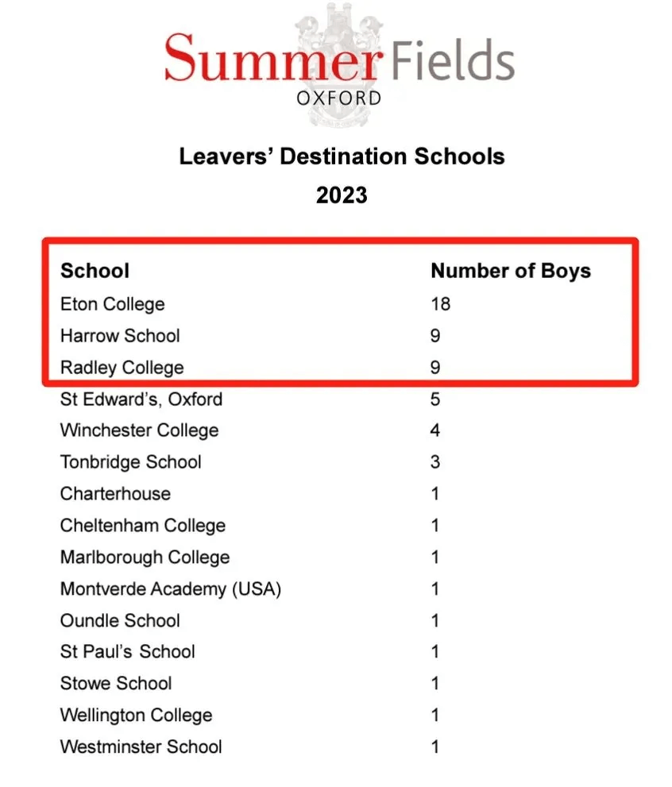The image size is (672, 787).
Task: Click the OXFORD text under the logo
Action: point(338,98)
